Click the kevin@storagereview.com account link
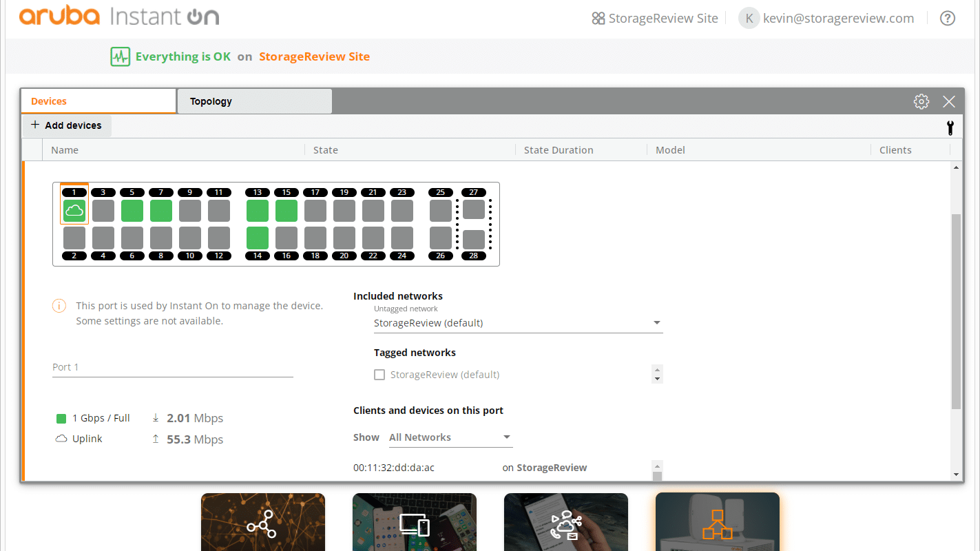Screen dimensions: 980x551 [x=839, y=19]
